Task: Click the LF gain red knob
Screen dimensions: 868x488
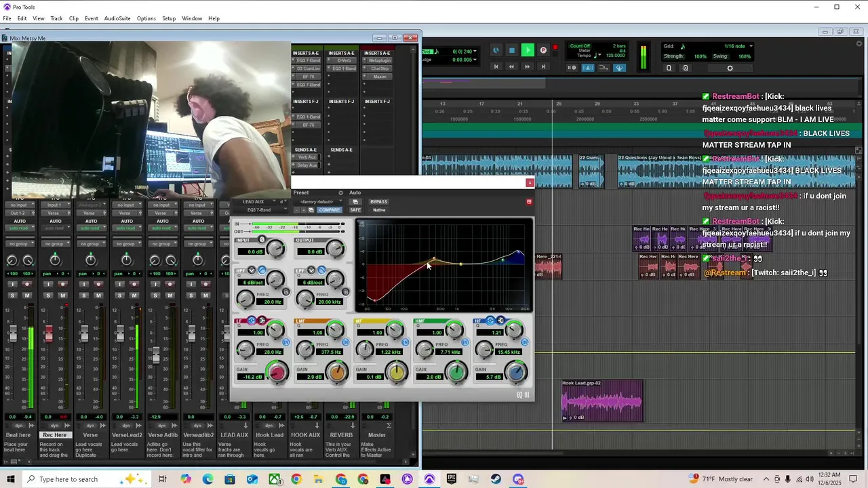Action: [277, 371]
